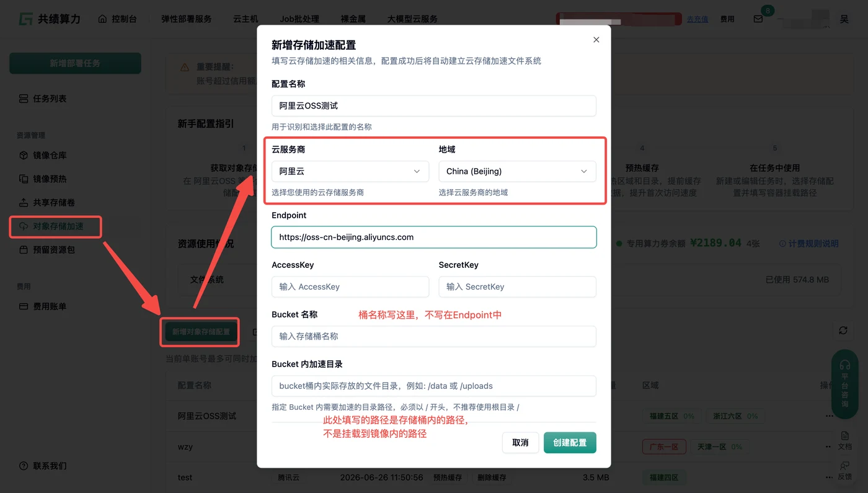Open 控制台 in the top navigation

(117, 19)
